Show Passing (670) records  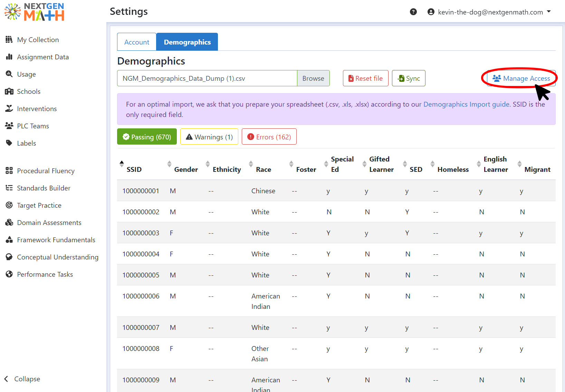point(147,137)
